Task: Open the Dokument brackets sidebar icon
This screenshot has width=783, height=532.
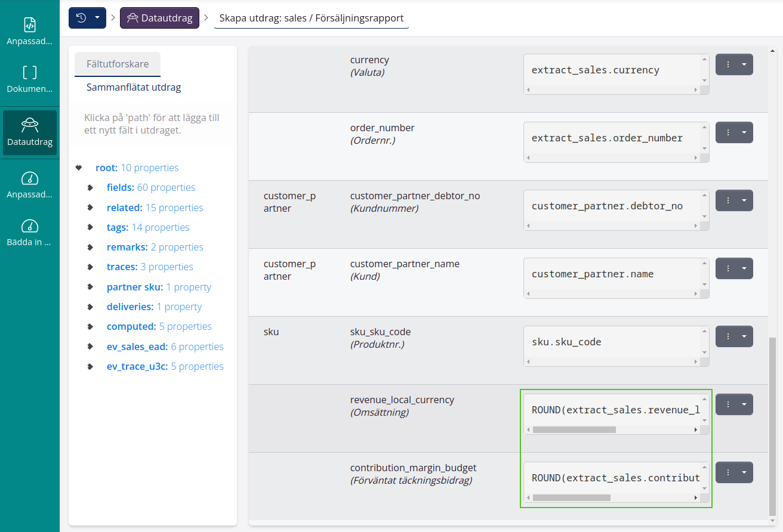Action: click(x=30, y=73)
